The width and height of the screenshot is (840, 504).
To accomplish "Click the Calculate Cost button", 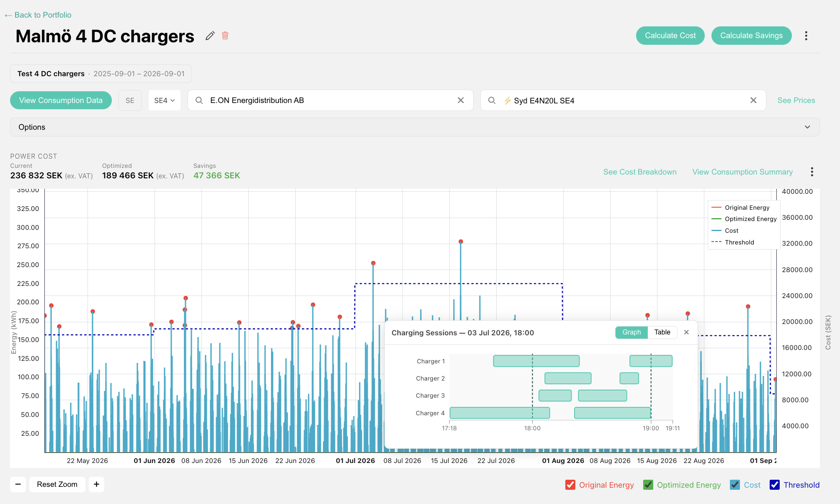I will (670, 36).
